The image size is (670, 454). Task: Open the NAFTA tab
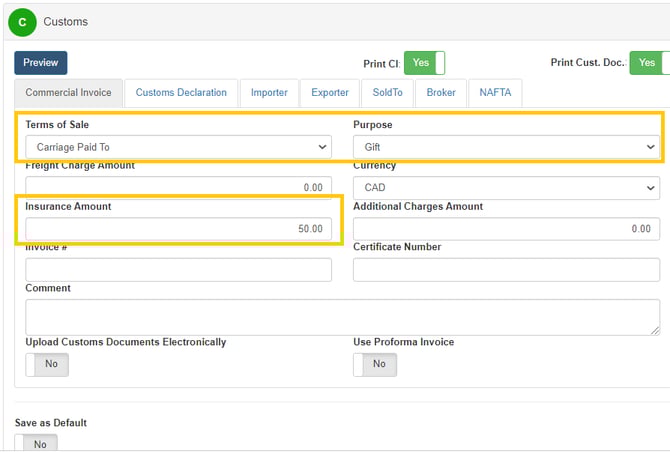point(494,93)
